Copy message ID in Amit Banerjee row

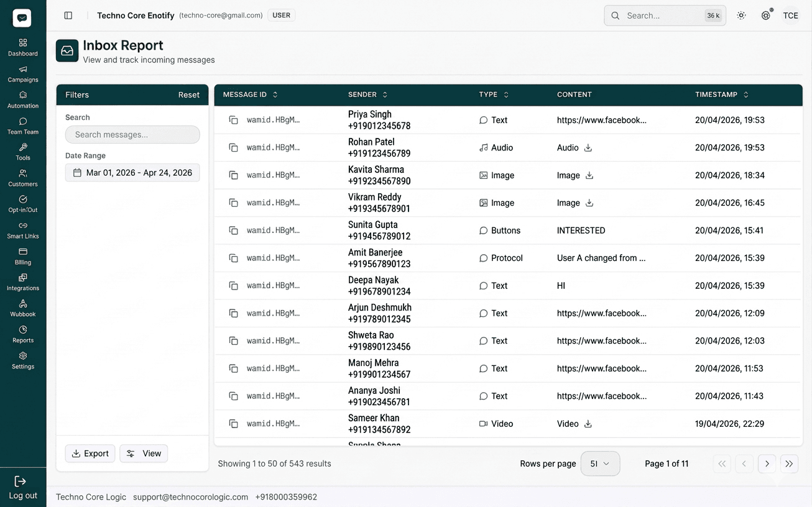[234, 258]
